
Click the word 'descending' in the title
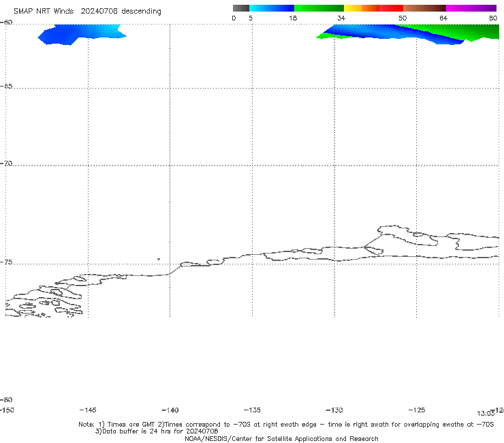[142, 12]
